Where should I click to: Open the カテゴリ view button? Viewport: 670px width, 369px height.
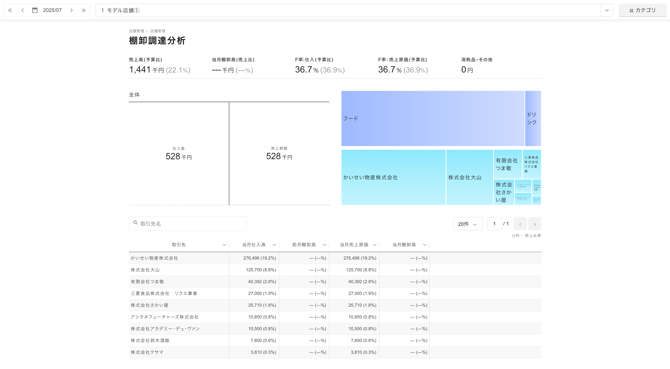tap(642, 10)
